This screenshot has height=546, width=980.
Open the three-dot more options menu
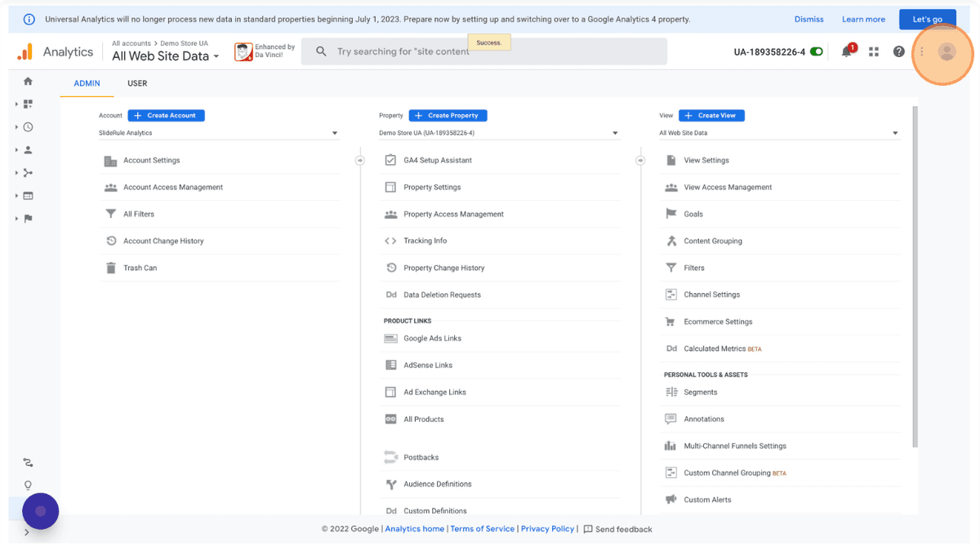click(x=922, y=51)
